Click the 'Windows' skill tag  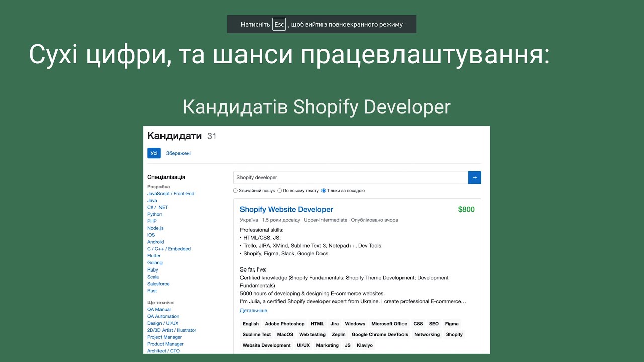click(355, 324)
